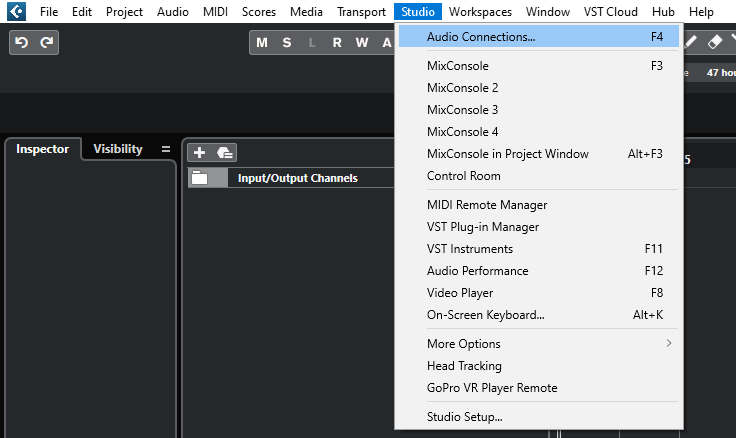Open VST Instruments window
Viewport: 736px width, 438px height.
(539, 249)
